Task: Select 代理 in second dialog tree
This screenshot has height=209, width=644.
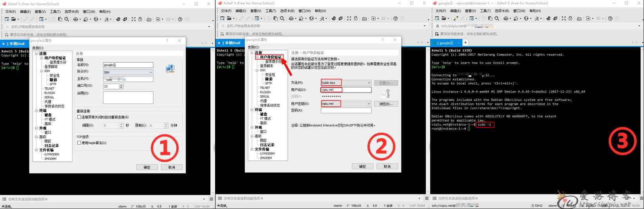Action: click(263, 101)
